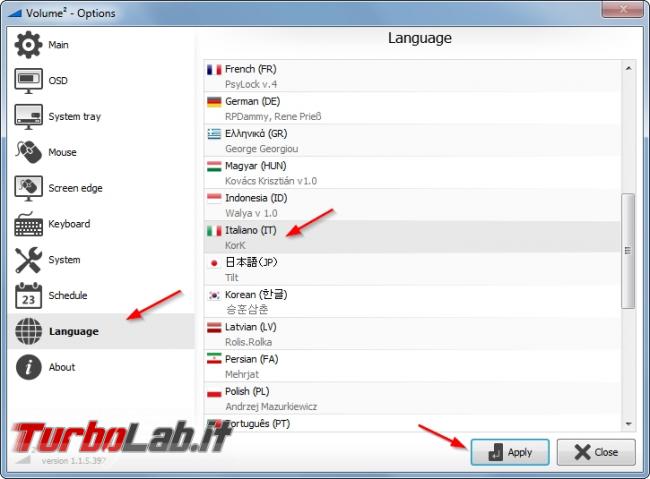This screenshot has width=650, height=479.
Task: Click the language list scrollbar thumb
Action: coord(628,251)
